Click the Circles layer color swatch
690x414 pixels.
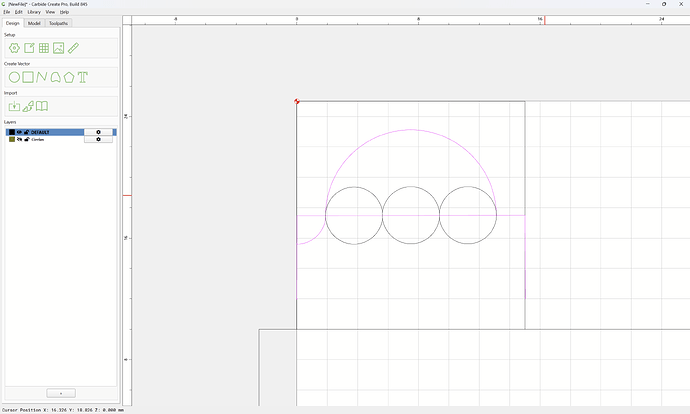[12, 139]
